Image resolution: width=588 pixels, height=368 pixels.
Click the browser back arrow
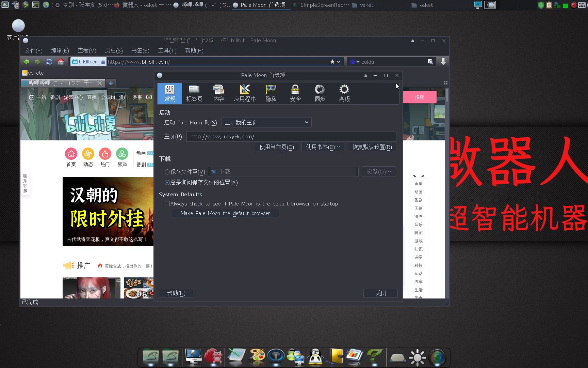26,62
